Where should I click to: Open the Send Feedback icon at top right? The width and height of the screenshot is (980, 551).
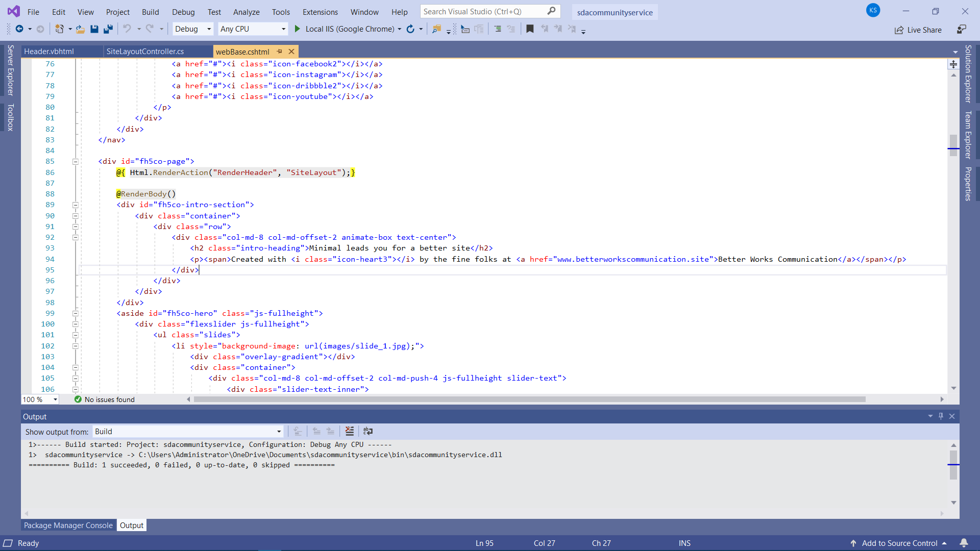pos(962,29)
